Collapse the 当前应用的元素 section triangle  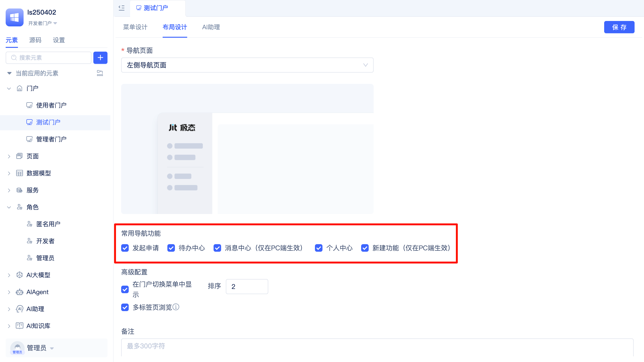click(x=9, y=73)
